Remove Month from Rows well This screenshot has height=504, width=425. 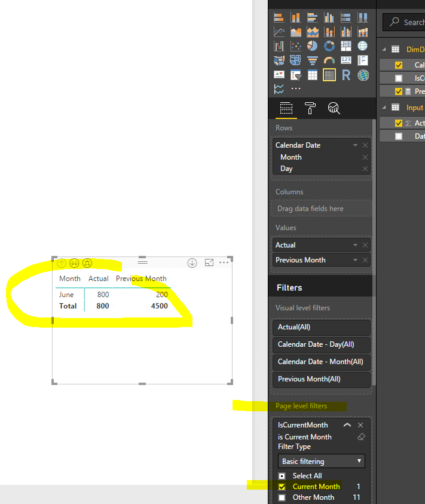(x=365, y=157)
